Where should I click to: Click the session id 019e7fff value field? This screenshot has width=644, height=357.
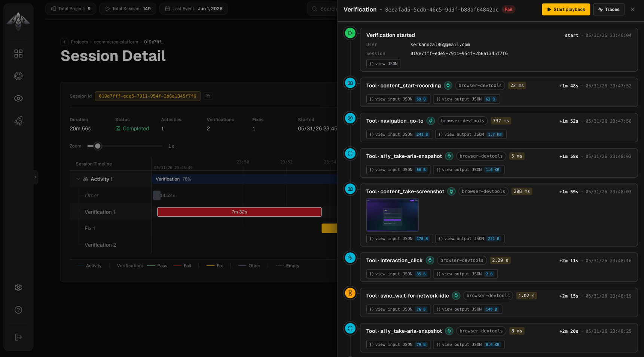pyautogui.click(x=147, y=96)
